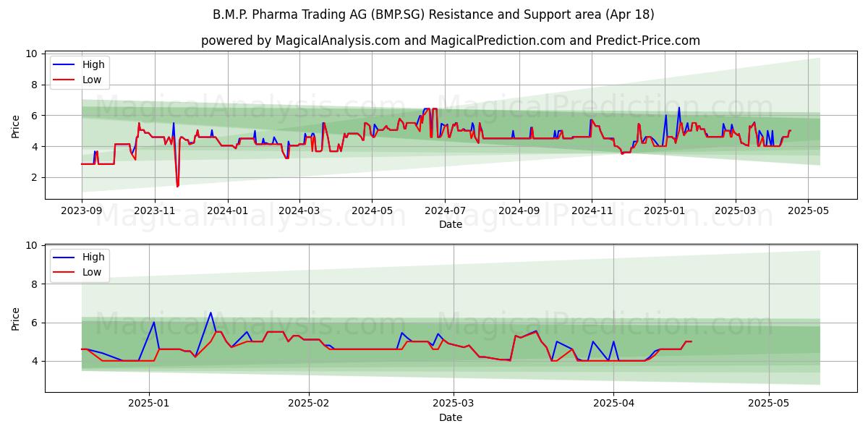The image size is (868, 434).
Task: Click the 2025-05 label on top chart axis
Action: 809,210
